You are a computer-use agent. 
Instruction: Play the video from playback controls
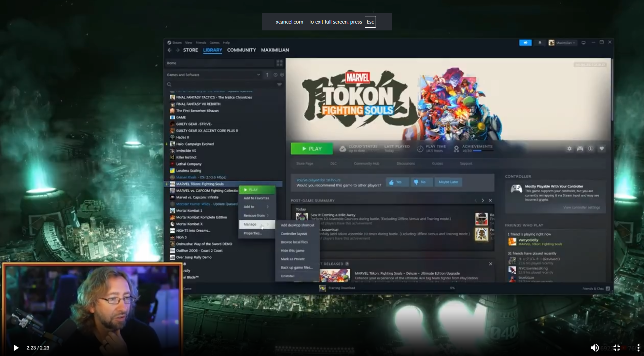16,348
